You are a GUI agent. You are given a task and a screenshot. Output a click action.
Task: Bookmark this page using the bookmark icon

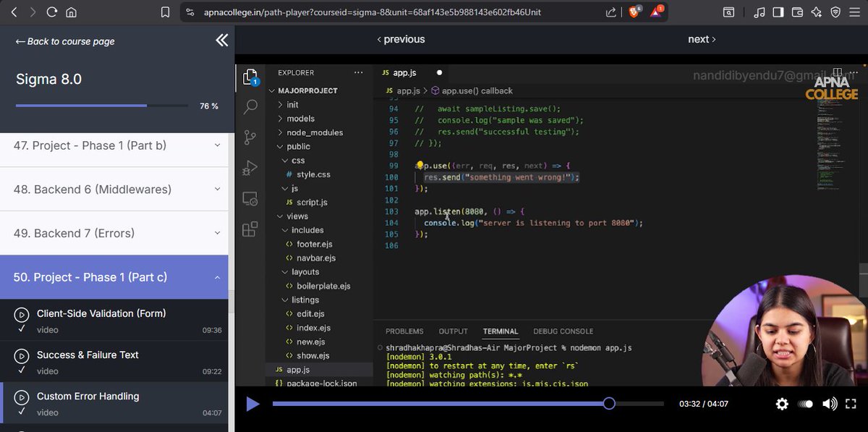click(x=165, y=12)
